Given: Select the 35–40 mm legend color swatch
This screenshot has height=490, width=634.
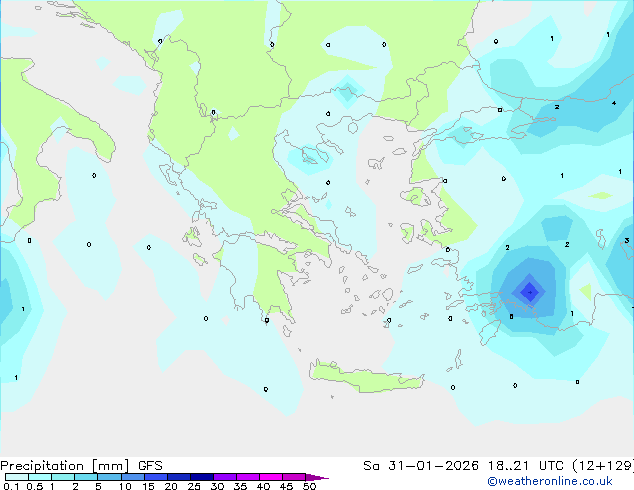Looking at the screenshot, I should [x=248, y=477].
